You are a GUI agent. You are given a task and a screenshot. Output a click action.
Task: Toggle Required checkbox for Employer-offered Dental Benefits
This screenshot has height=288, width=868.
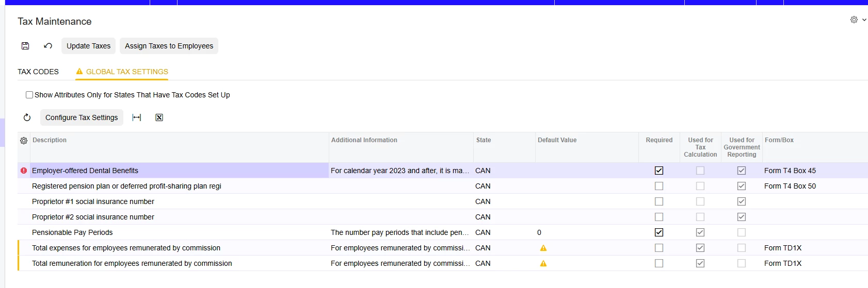click(x=659, y=171)
